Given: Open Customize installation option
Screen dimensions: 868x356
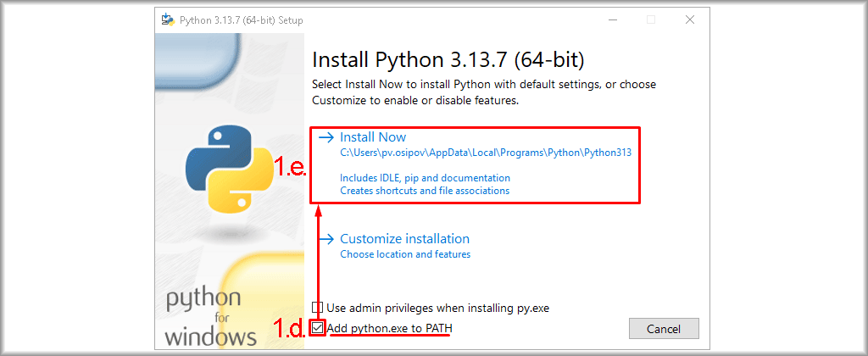Looking at the screenshot, I should point(404,239).
